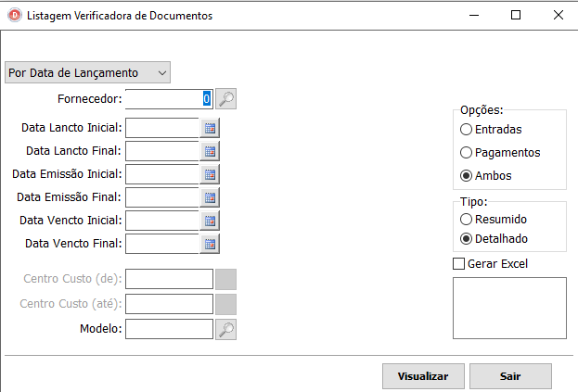
Task: Open calendar for Data Lancto Final
Action: click(x=210, y=150)
